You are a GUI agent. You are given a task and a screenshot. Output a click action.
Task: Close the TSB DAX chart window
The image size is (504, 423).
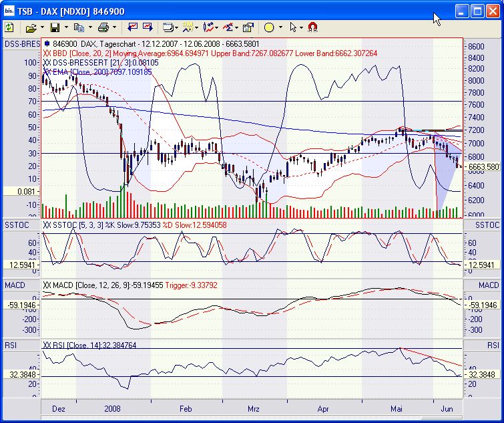click(x=493, y=11)
